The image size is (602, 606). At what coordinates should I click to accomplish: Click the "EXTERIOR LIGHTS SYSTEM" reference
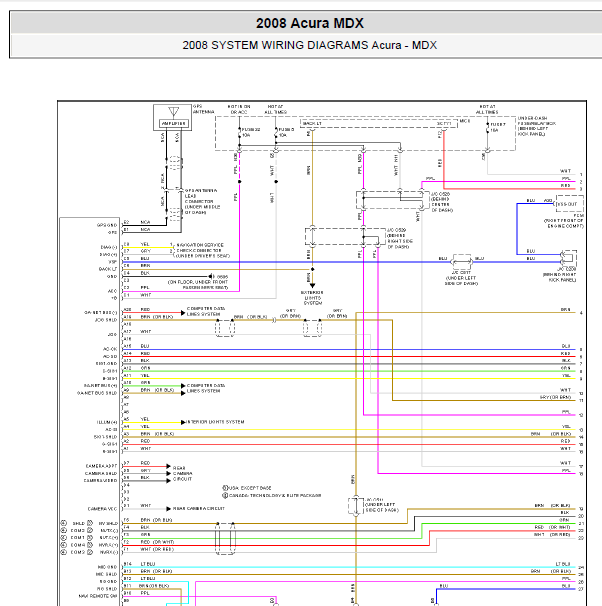pyautogui.click(x=312, y=298)
